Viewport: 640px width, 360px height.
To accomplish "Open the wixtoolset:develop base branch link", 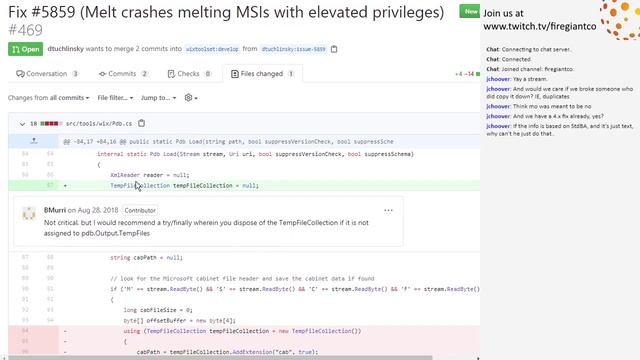I will [x=212, y=49].
